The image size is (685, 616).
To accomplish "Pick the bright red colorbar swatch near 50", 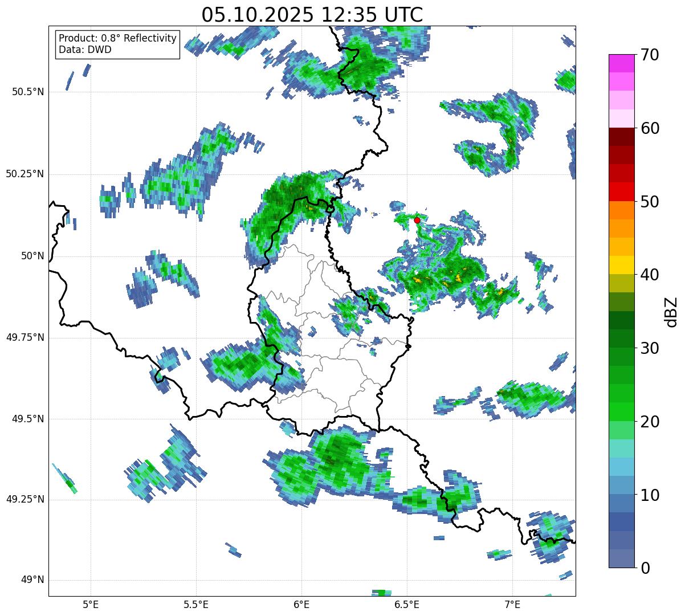I will tap(625, 191).
